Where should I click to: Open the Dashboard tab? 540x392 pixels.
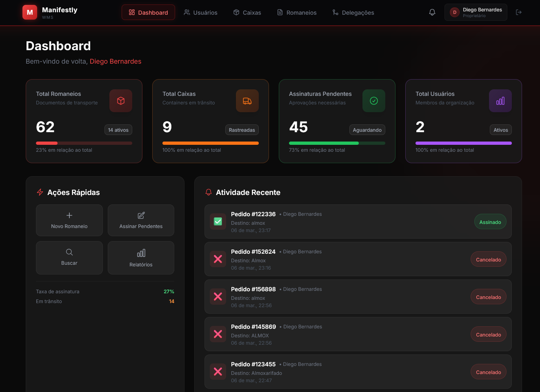[x=148, y=12]
